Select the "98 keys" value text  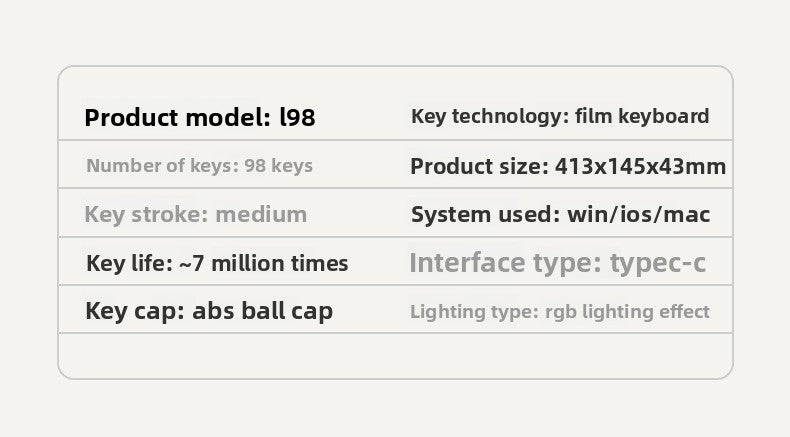coord(278,166)
